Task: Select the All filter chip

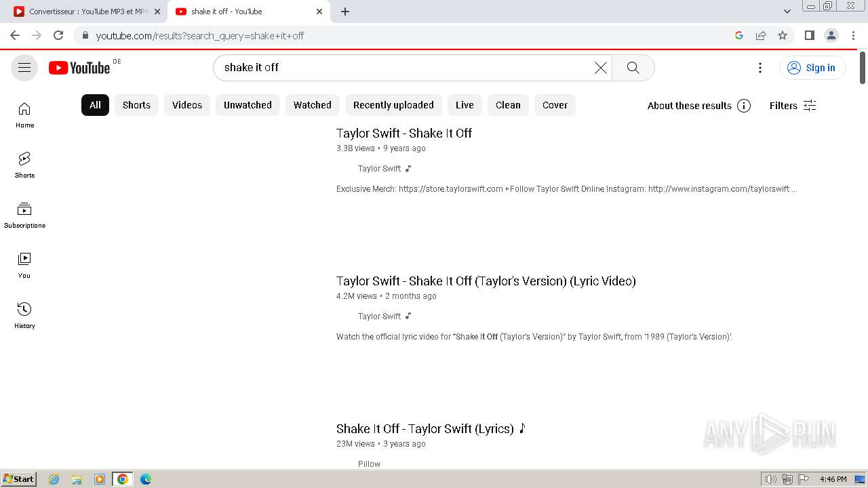Action: coord(95,105)
